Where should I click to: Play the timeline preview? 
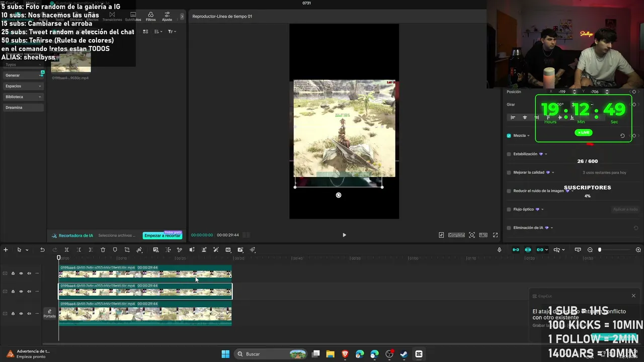[344, 235]
